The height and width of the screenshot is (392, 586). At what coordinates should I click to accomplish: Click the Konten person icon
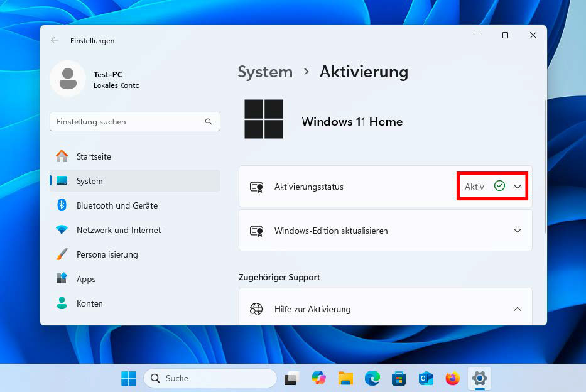coord(62,303)
